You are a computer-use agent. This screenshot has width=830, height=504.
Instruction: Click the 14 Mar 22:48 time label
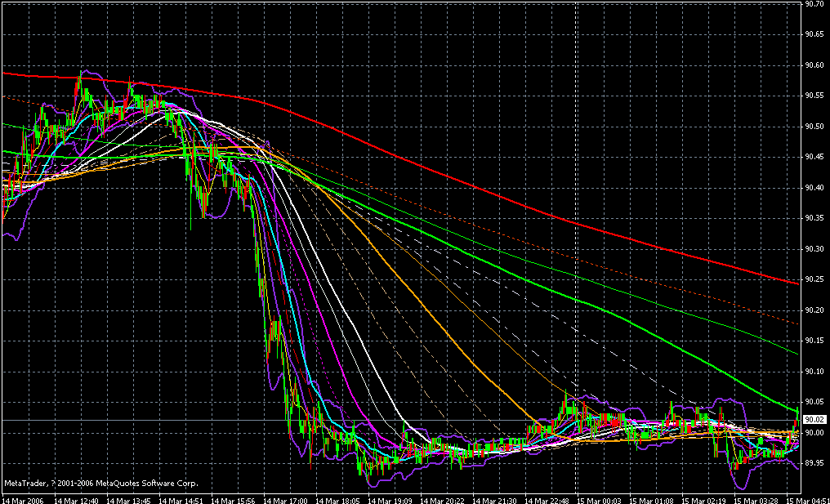tap(551, 498)
